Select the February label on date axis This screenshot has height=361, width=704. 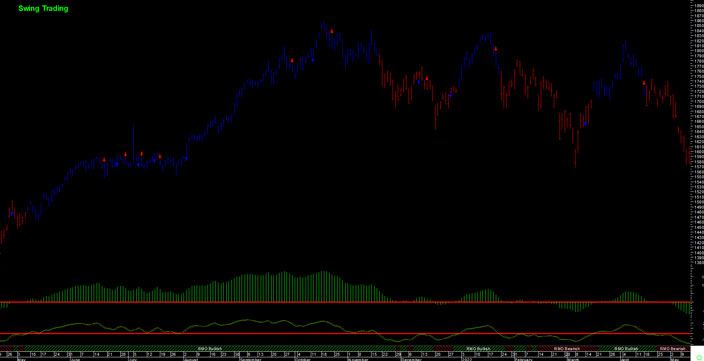(523, 360)
